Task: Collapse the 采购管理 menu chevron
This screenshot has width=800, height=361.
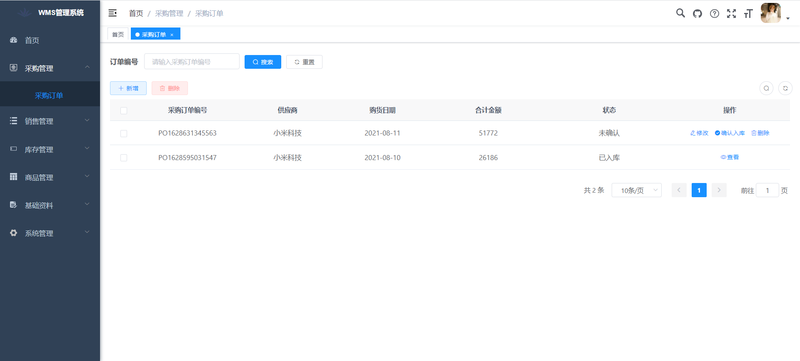Action: pos(87,68)
